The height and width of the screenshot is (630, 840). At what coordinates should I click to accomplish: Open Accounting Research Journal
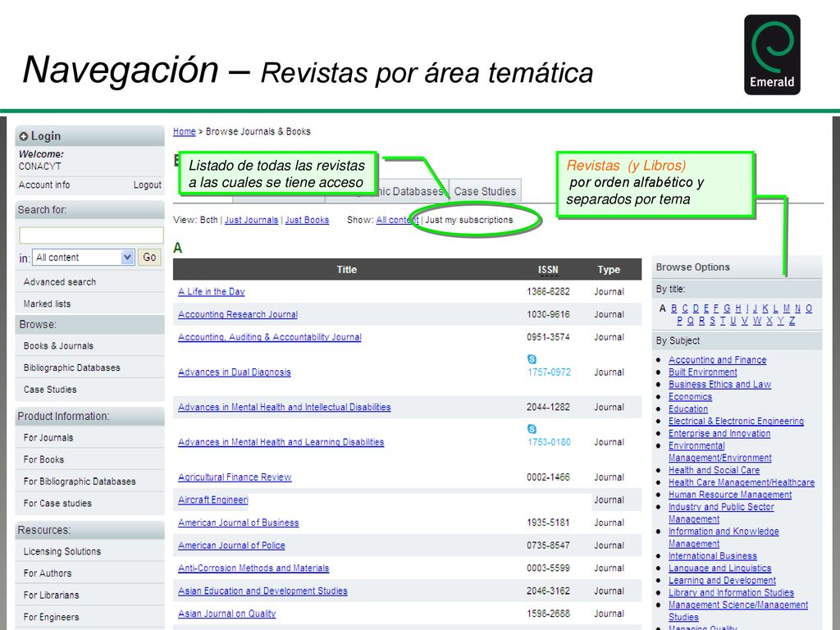(x=238, y=314)
